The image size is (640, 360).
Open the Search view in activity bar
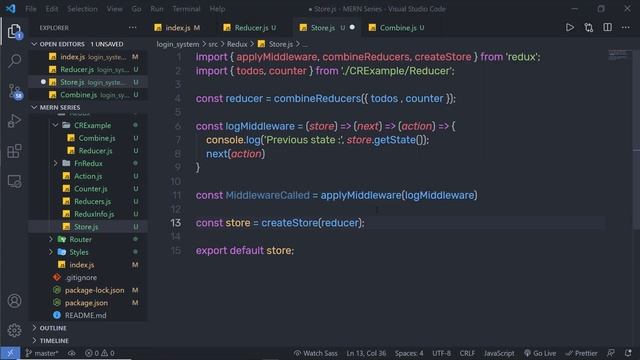(x=14, y=61)
